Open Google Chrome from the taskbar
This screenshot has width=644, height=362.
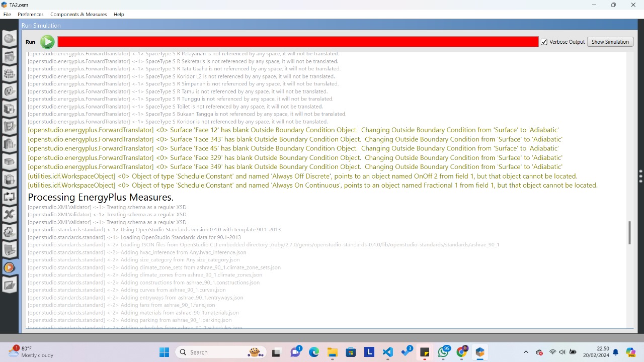[461, 352]
